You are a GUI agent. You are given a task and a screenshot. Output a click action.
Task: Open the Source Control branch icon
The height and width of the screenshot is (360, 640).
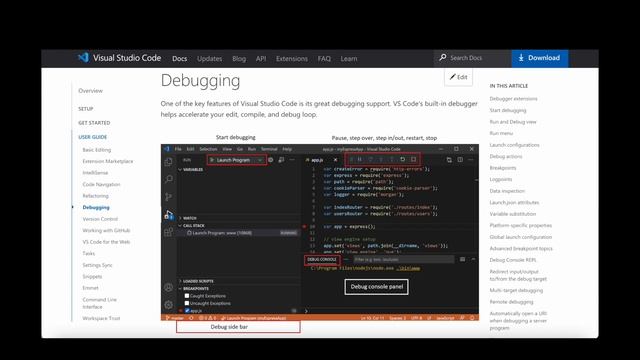[x=169, y=197]
